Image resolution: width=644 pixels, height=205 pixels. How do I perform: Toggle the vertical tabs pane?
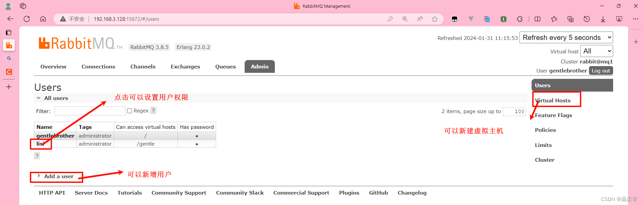tap(9, 33)
